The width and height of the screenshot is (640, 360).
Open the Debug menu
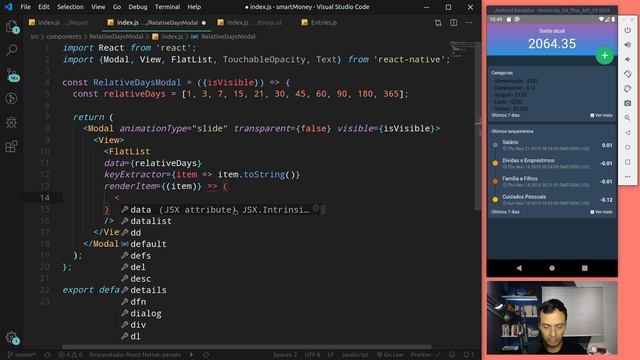138,7
